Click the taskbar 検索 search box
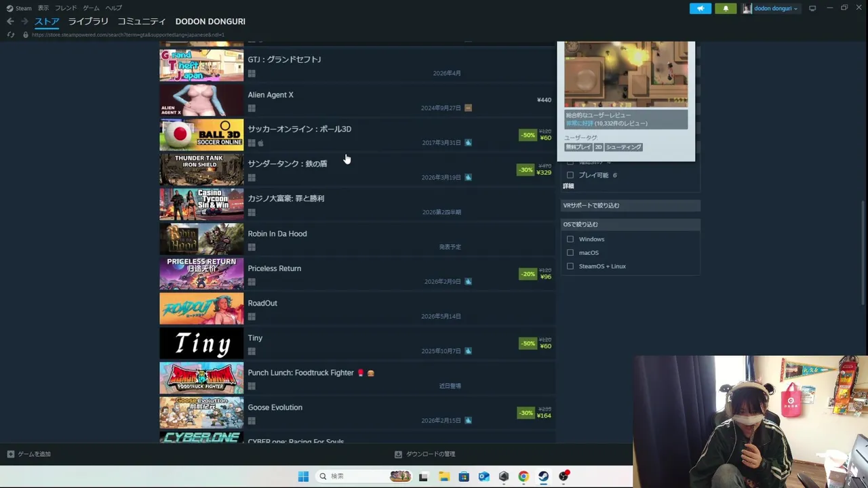This screenshot has width=868, height=488. click(362, 476)
